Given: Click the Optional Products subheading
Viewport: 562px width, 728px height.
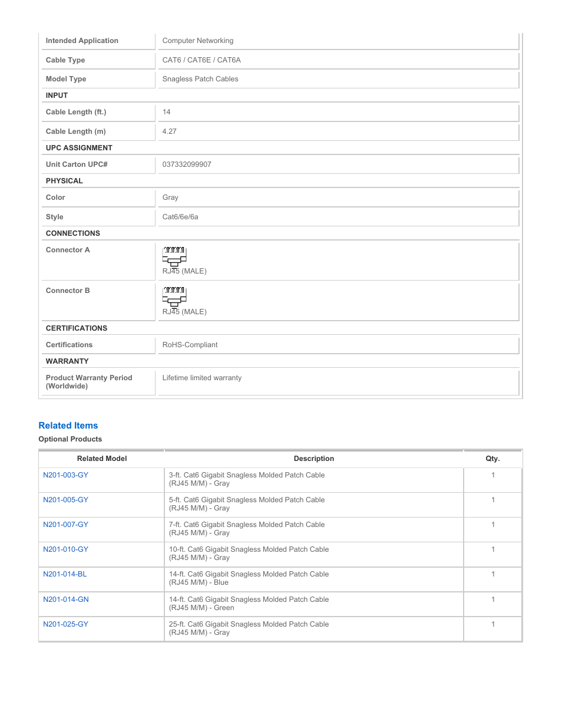Looking at the screenshot, I should (70, 439).
